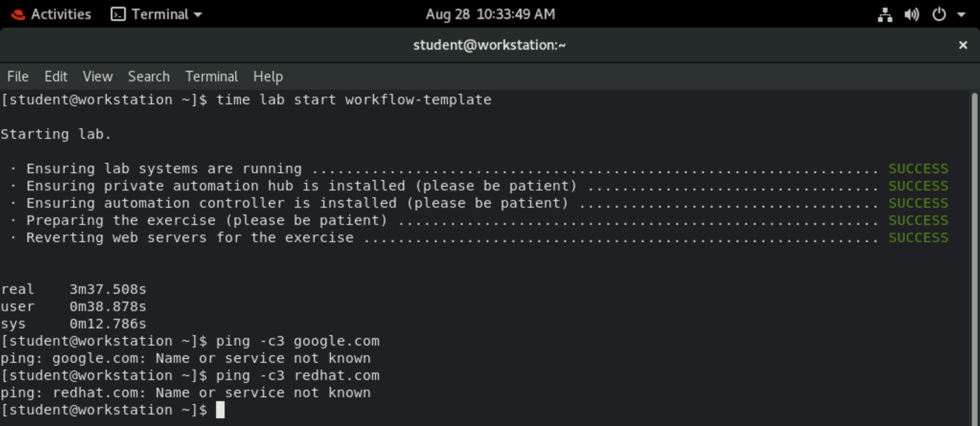Open the File menu
This screenshot has width=980, height=426.
(18, 77)
